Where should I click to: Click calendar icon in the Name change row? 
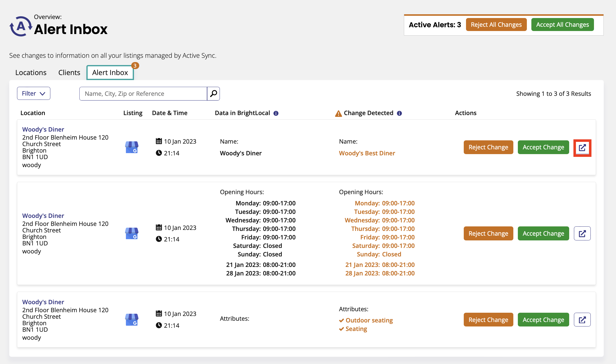pos(159,141)
